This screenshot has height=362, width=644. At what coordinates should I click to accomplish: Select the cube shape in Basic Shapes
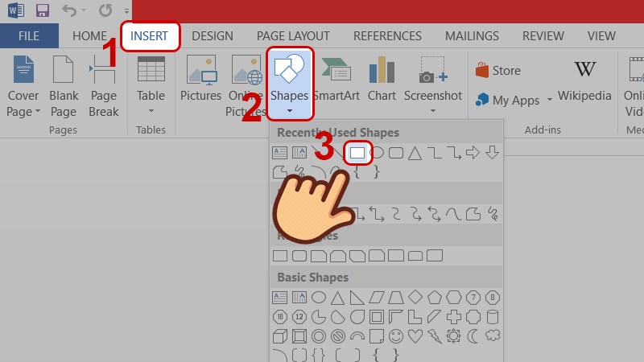(x=279, y=335)
